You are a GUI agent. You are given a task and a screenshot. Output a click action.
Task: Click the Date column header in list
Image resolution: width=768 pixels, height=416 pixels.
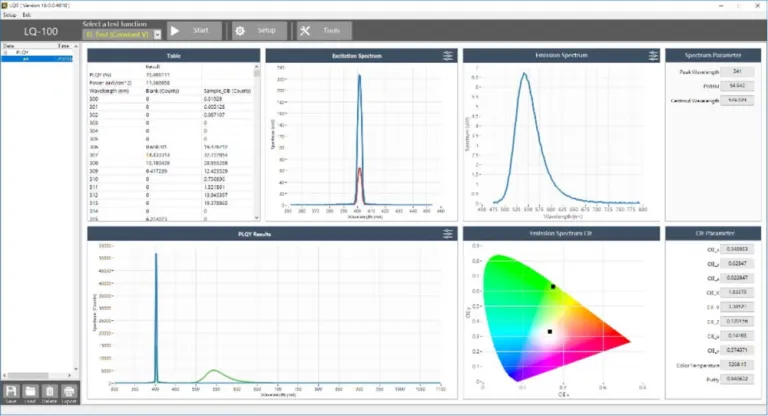(x=9, y=46)
